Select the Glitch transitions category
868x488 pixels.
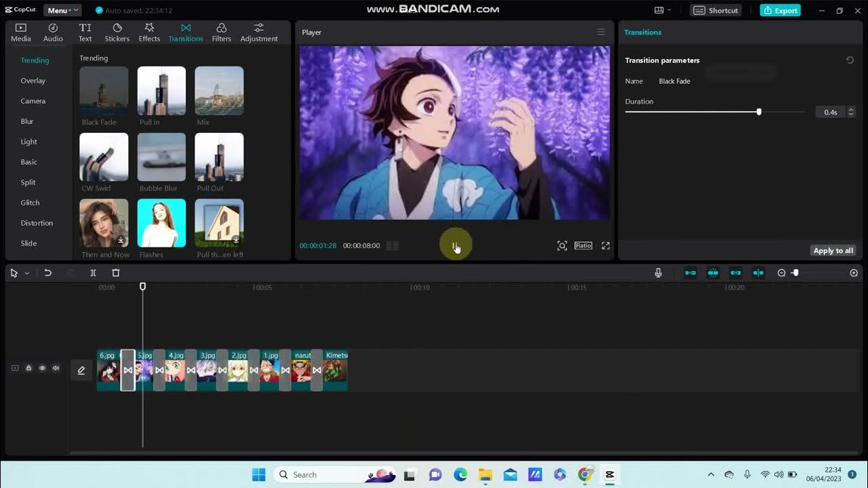30,203
